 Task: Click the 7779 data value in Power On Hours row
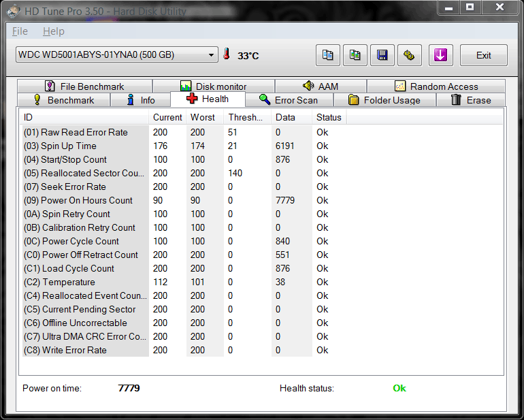point(284,200)
